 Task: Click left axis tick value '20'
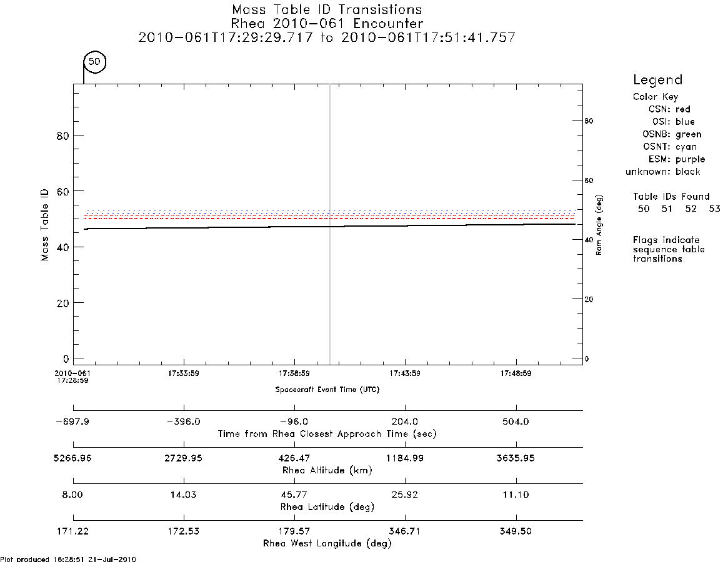pos(63,303)
